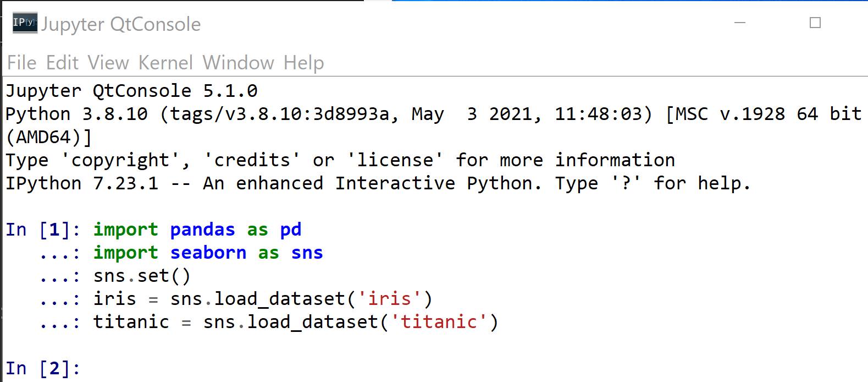Open the File menu
Viewport: 868px width, 382px height.
click(21, 63)
